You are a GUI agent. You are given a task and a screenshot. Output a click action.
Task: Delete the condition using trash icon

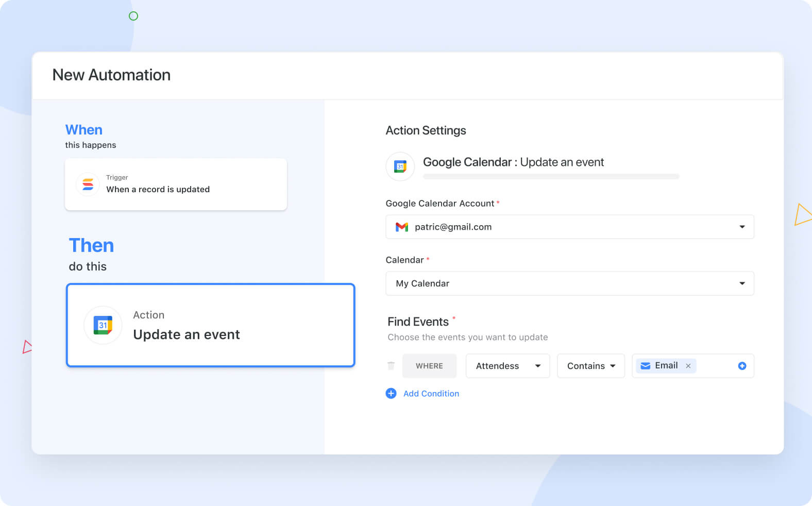click(391, 366)
